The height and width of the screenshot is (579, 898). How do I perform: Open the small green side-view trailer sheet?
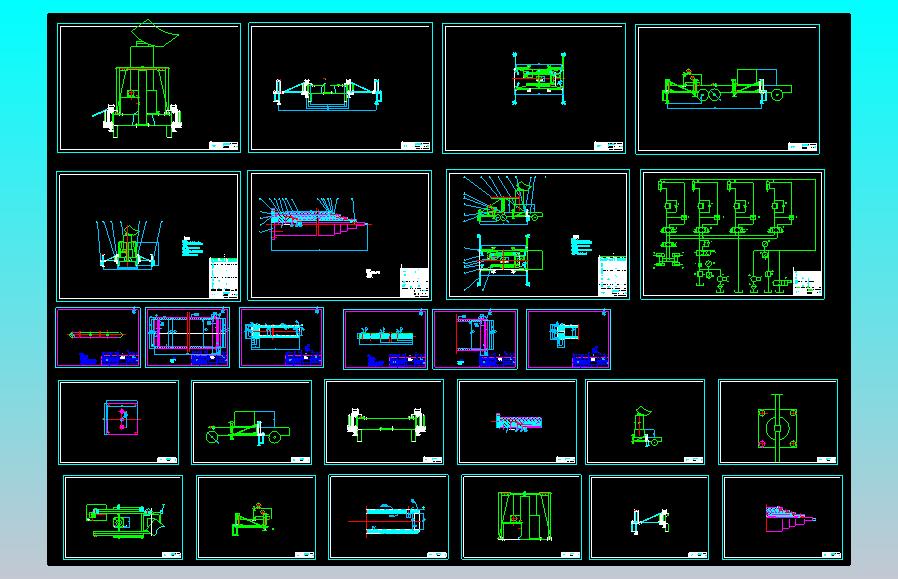pos(252,422)
